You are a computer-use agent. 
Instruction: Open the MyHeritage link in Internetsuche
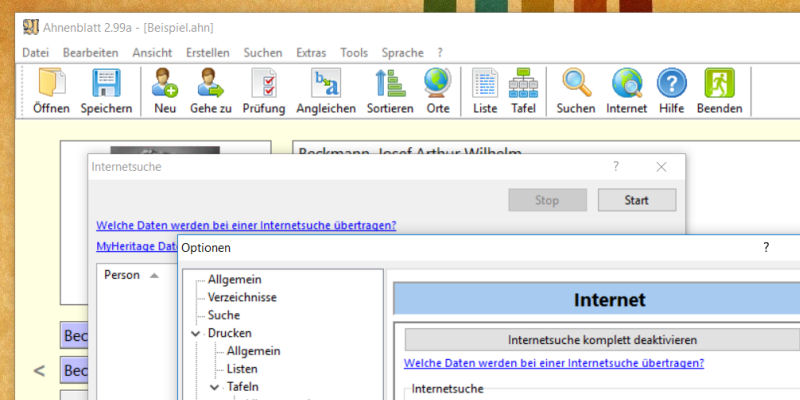[x=136, y=246]
